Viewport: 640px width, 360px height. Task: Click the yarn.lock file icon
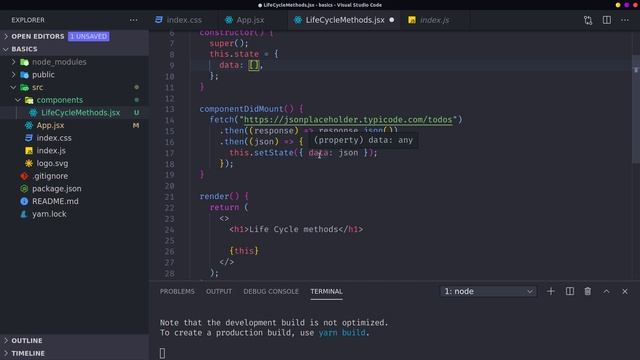[24, 214]
